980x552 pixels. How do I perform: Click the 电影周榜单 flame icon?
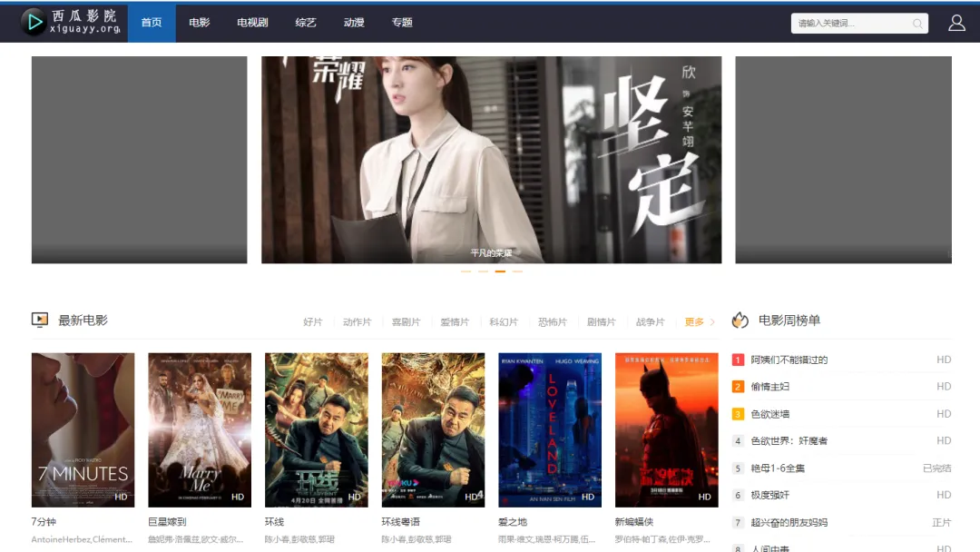740,320
